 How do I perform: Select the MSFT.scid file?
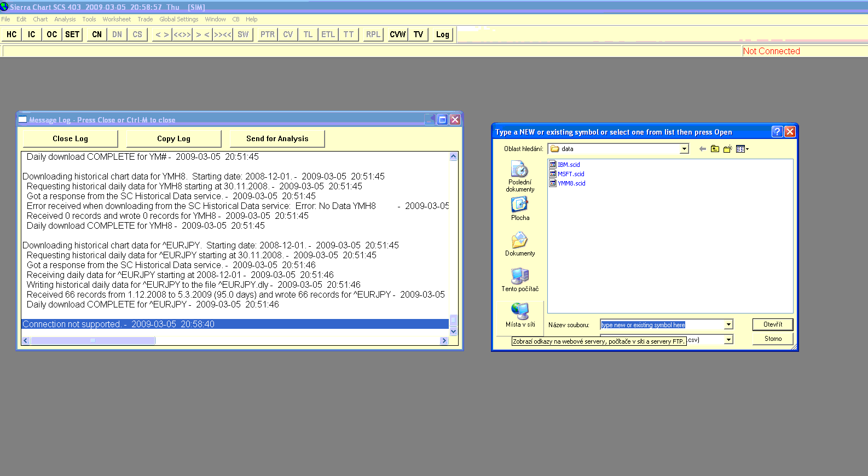tap(570, 174)
